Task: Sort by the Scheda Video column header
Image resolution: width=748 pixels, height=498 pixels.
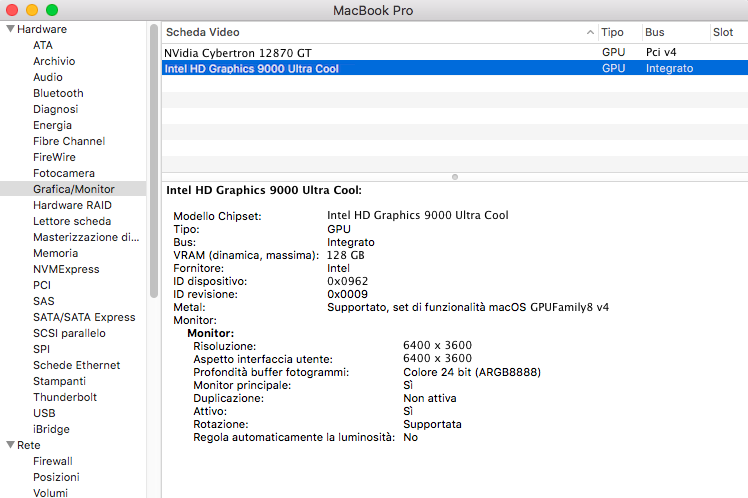Action: (379, 32)
